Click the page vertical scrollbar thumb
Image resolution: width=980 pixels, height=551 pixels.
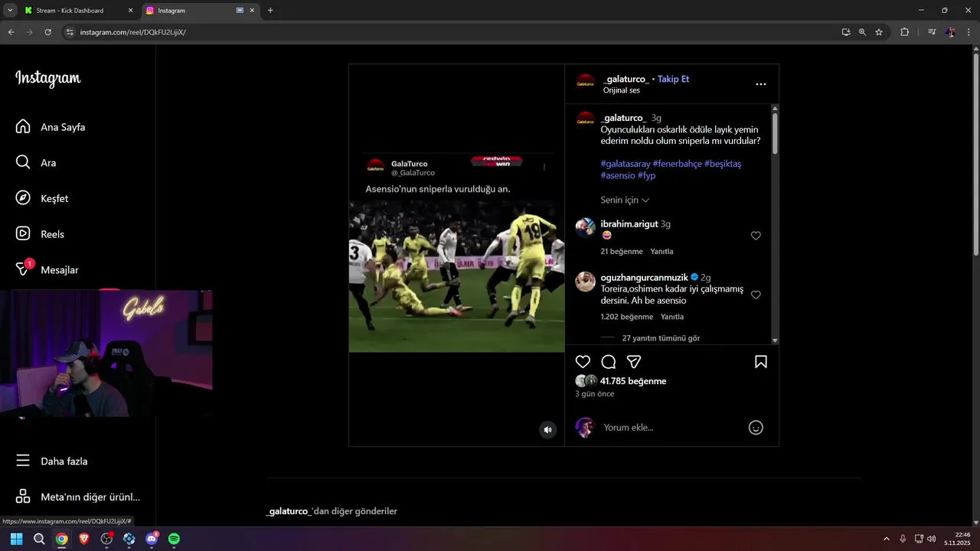[x=975, y=155]
